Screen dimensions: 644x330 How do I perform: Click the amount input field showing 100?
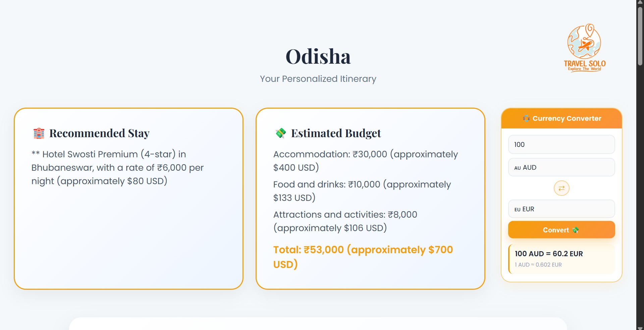click(x=561, y=145)
